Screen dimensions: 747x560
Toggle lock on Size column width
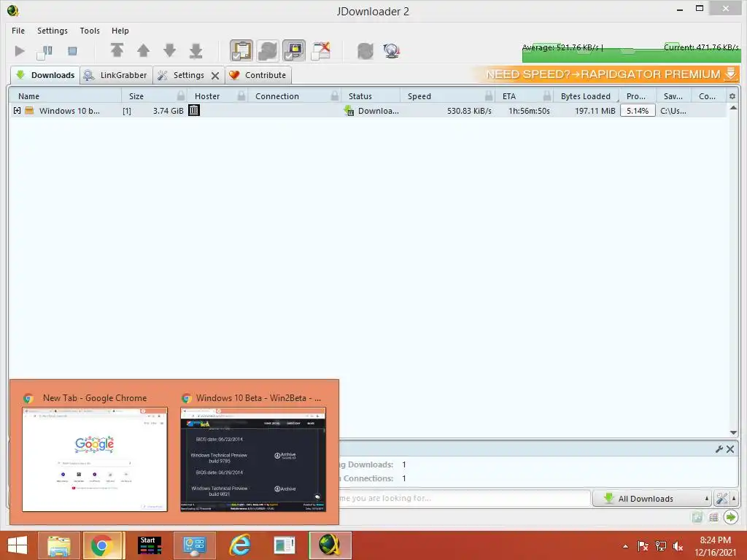(x=181, y=96)
